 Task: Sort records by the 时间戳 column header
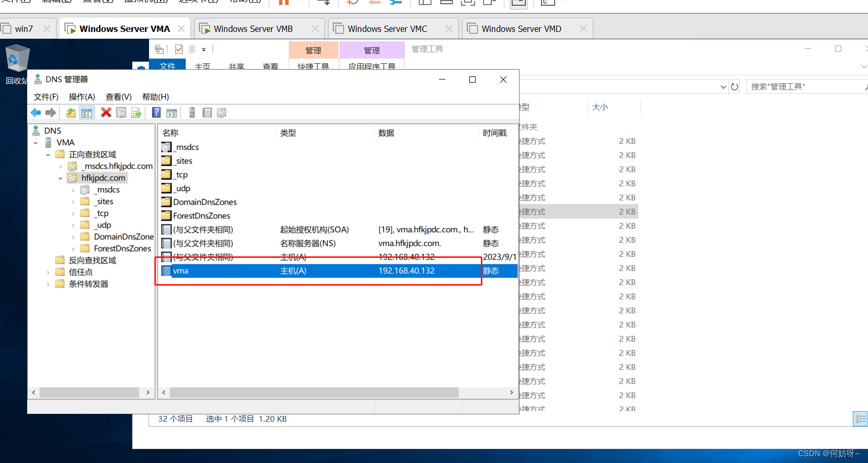[498, 133]
